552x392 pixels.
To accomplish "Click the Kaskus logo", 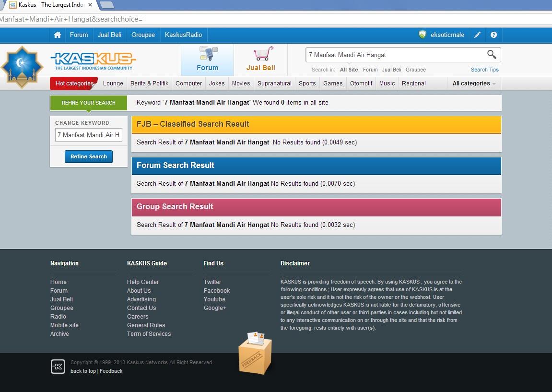I will [94, 61].
